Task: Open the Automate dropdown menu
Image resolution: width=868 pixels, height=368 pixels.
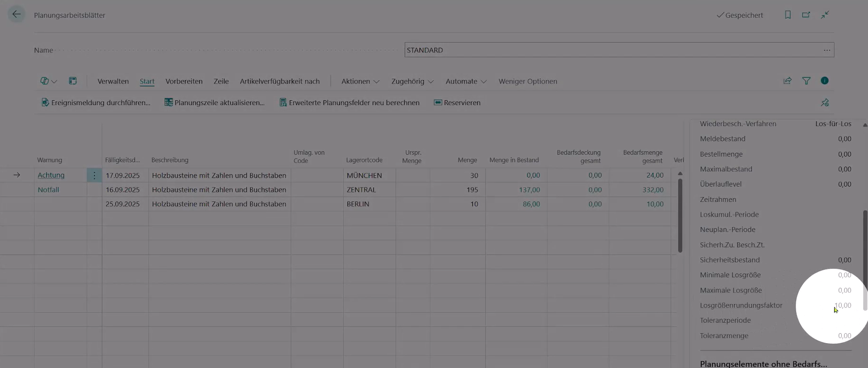Action: coord(466,81)
